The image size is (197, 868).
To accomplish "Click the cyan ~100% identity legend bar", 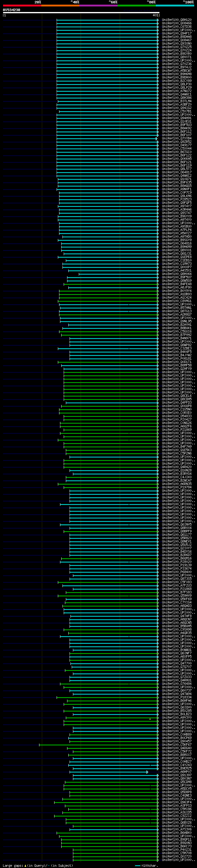I will pyautogui.click(x=175, y=6).
